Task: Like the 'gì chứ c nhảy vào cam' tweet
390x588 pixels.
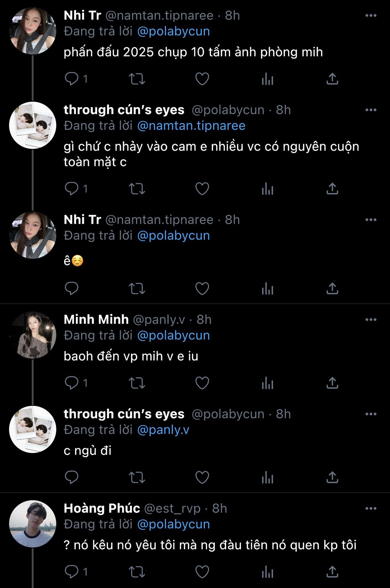Action: [202, 189]
